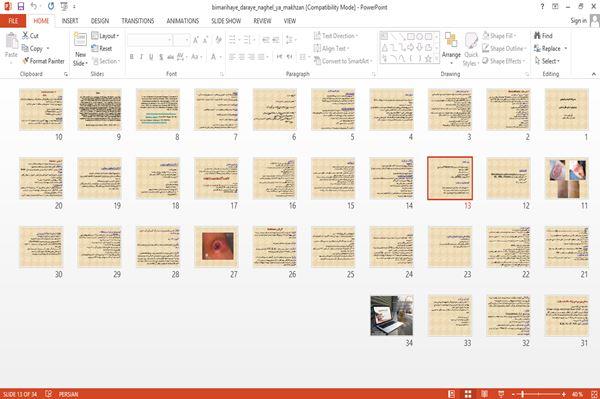Switch to the ANIMATIONS tab
Image resolution: width=600 pixels, height=399 pixels.
(x=183, y=21)
